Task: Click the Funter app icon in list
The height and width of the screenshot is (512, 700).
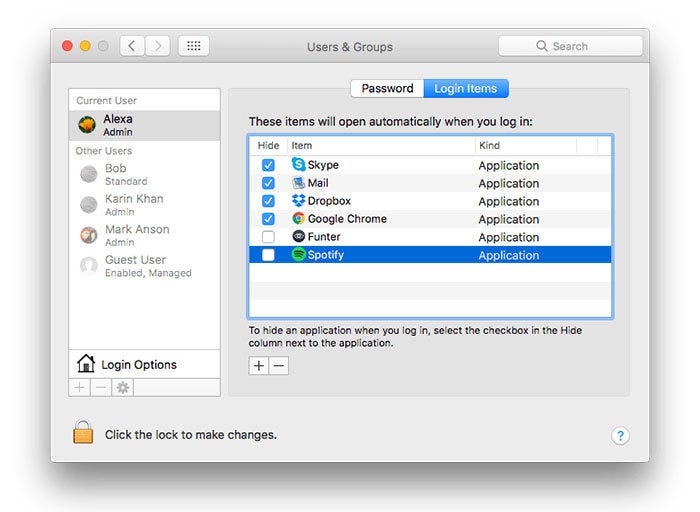Action: [298, 237]
